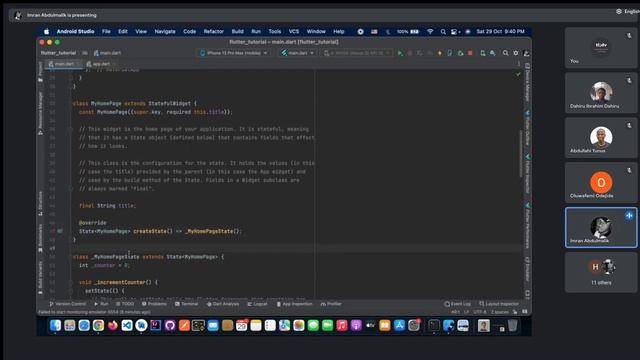This screenshot has height=360, width=640.
Task: Open the App Inspection tool window
Action: pyautogui.click(x=294, y=304)
